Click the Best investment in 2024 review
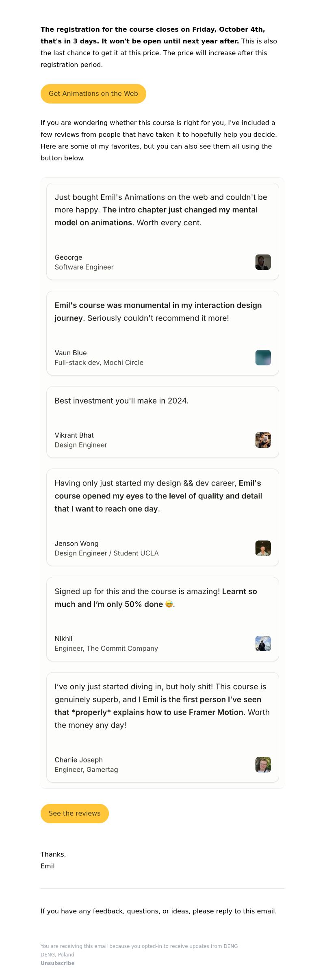This screenshot has height=980, width=325. click(x=162, y=422)
